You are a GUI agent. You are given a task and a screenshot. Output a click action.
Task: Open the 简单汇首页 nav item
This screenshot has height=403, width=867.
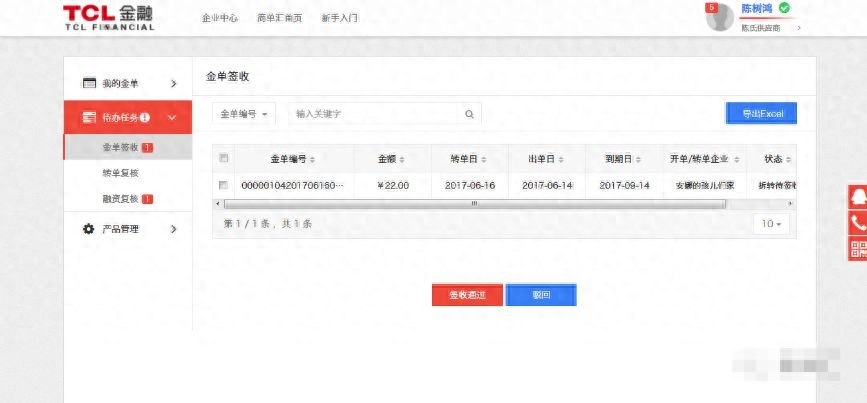[x=280, y=18]
